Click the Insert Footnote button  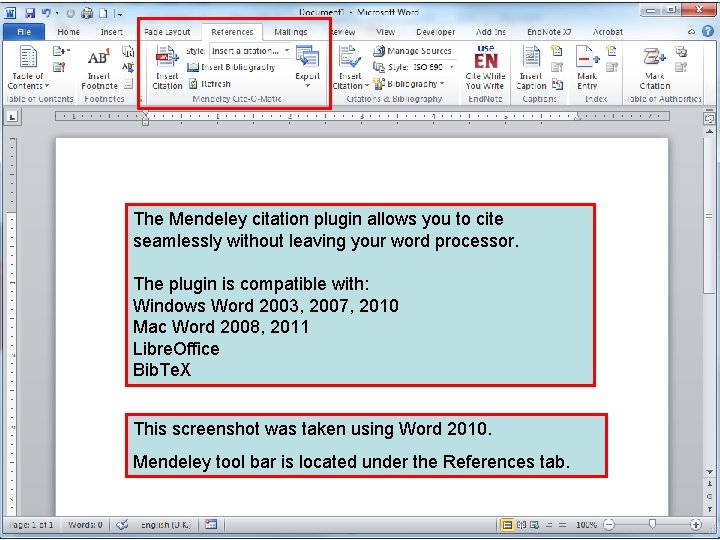point(99,68)
